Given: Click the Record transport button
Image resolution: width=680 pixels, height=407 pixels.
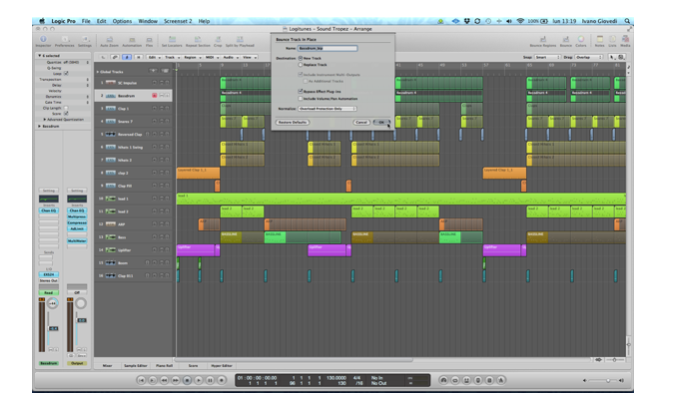Looking at the screenshot, I should tap(221, 380).
